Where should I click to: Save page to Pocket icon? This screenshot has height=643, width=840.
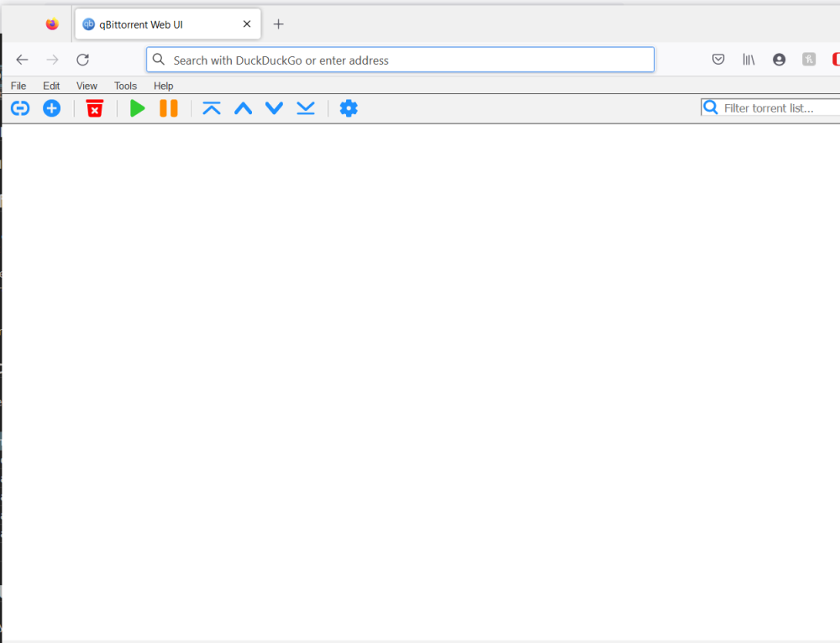pyautogui.click(x=718, y=60)
